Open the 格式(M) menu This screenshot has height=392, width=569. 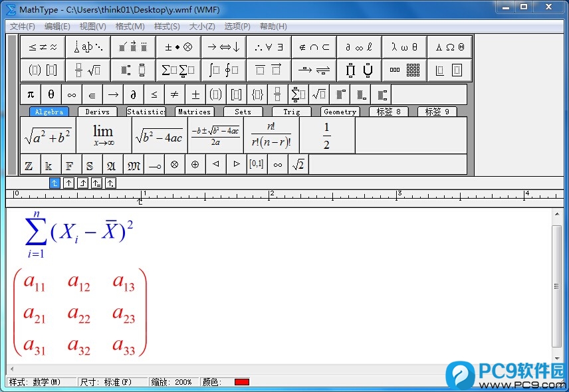tap(130, 27)
